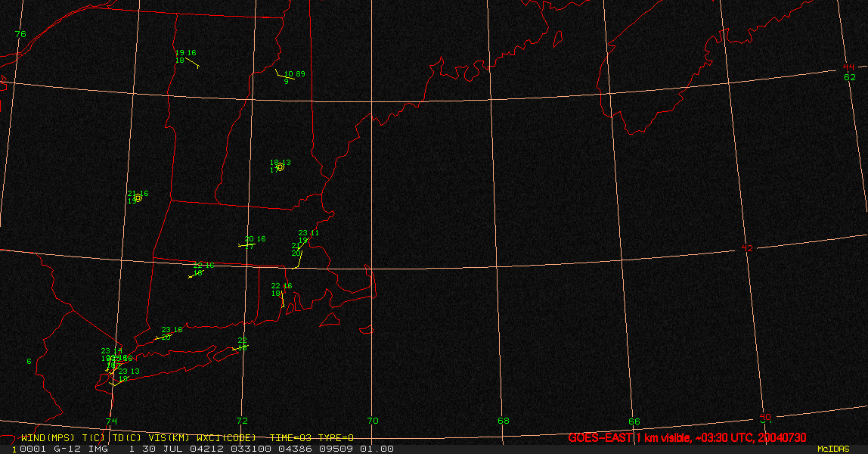Click the red GOES-EAST 1 km visible caption
The width and height of the screenshot is (868, 454).
coord(687,438)
